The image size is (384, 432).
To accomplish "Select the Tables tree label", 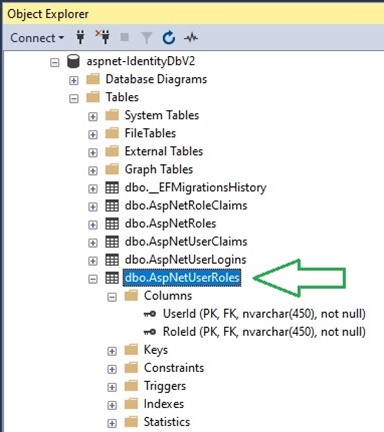I will point(122,97).
